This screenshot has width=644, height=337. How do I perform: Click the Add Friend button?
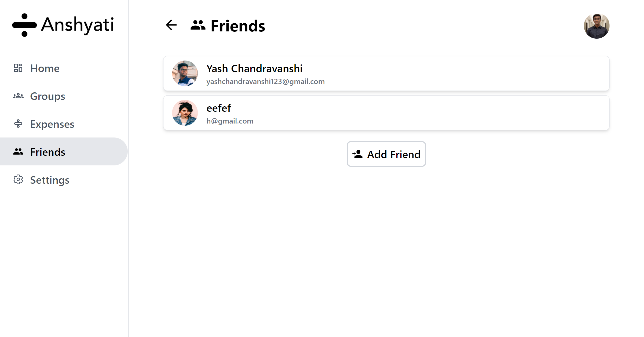pyautogui.click(x=386, y=154)
